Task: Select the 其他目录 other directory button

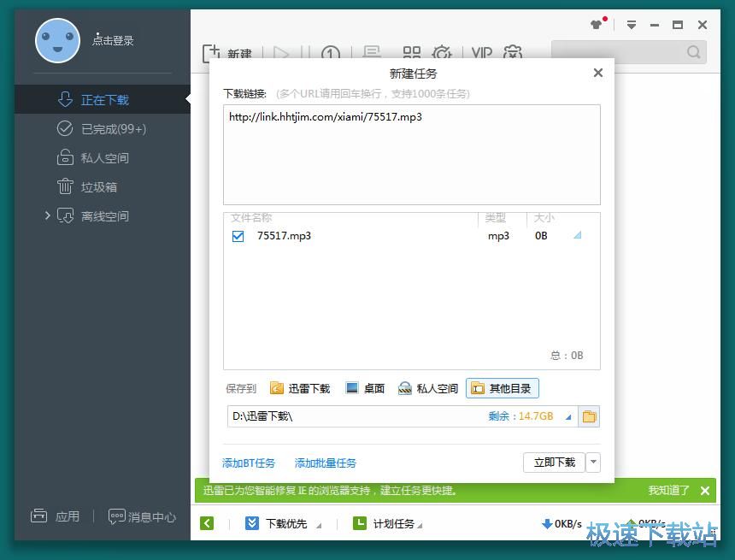Action: click(502, 388)
